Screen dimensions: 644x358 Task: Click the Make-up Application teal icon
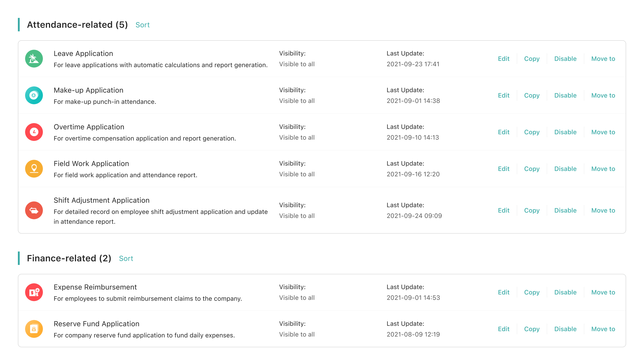point(34,95)
